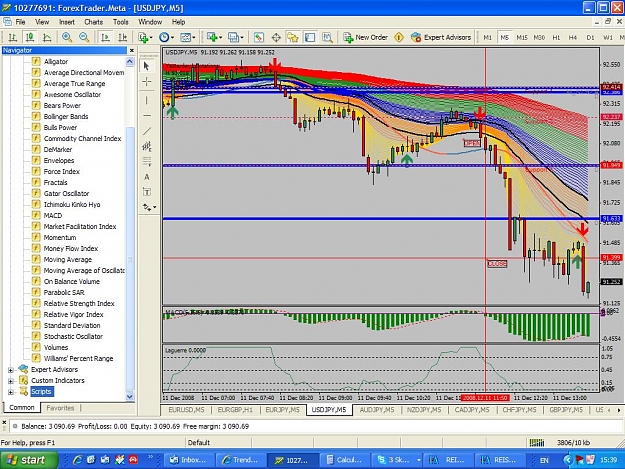
Task: Select the horizontal line drawing tool
Action: [x=147, y=116]
